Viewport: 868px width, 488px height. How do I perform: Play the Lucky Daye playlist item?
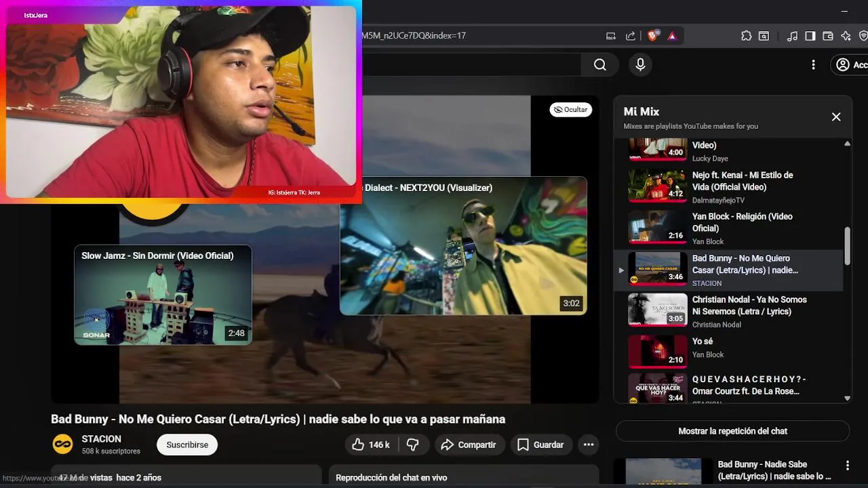click(728, 149)
